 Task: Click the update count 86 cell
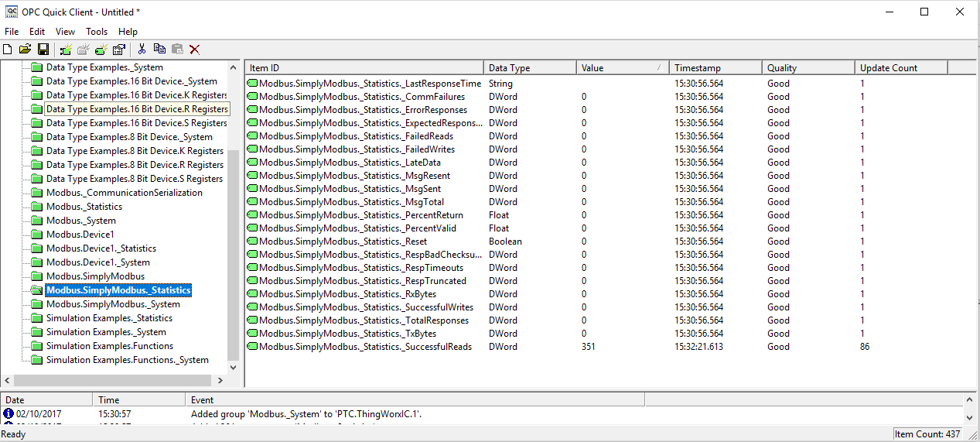(x=865, y=347)
